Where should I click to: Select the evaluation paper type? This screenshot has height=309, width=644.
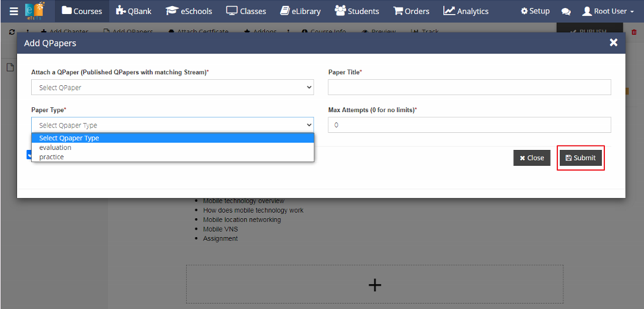point(173,147)
